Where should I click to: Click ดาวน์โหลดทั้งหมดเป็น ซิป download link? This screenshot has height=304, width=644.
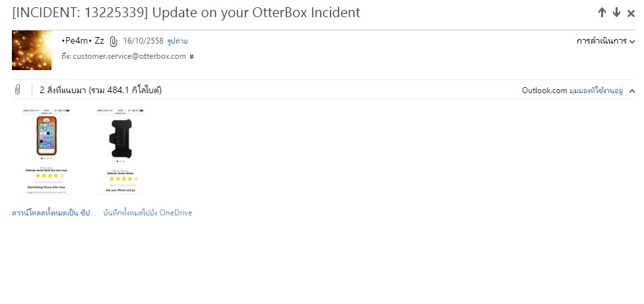coord(51,213)
